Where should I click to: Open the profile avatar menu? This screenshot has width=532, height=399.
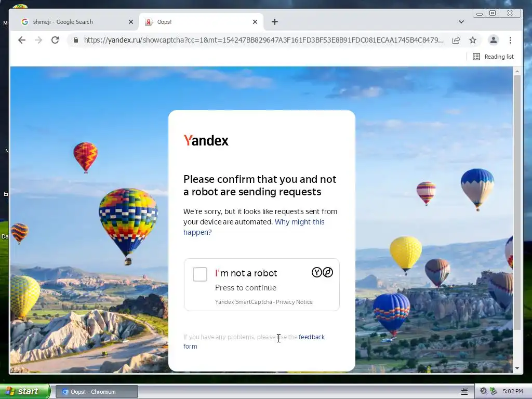point(494,40)
